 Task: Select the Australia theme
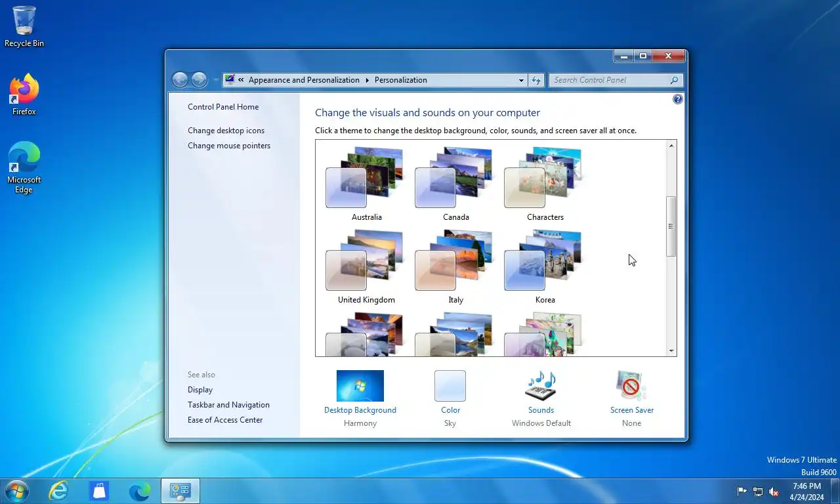(x=366, y=184)
